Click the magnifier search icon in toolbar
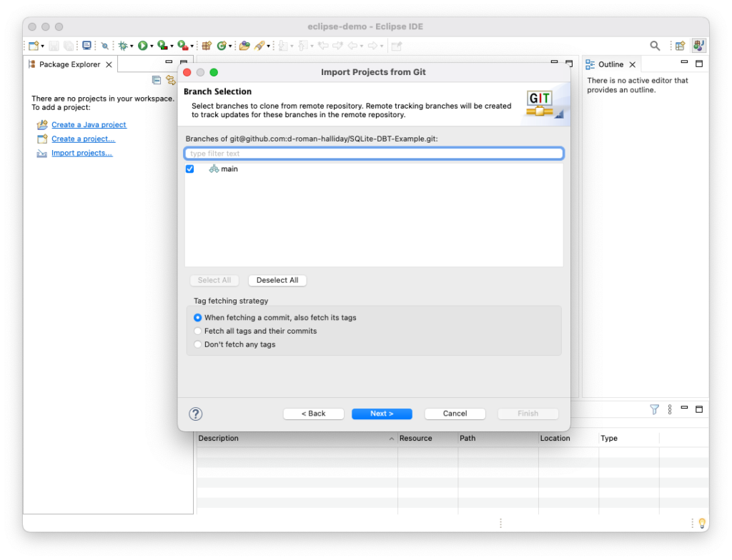The width and height of the screenshot is (732, 560). [x=655, y=46]
